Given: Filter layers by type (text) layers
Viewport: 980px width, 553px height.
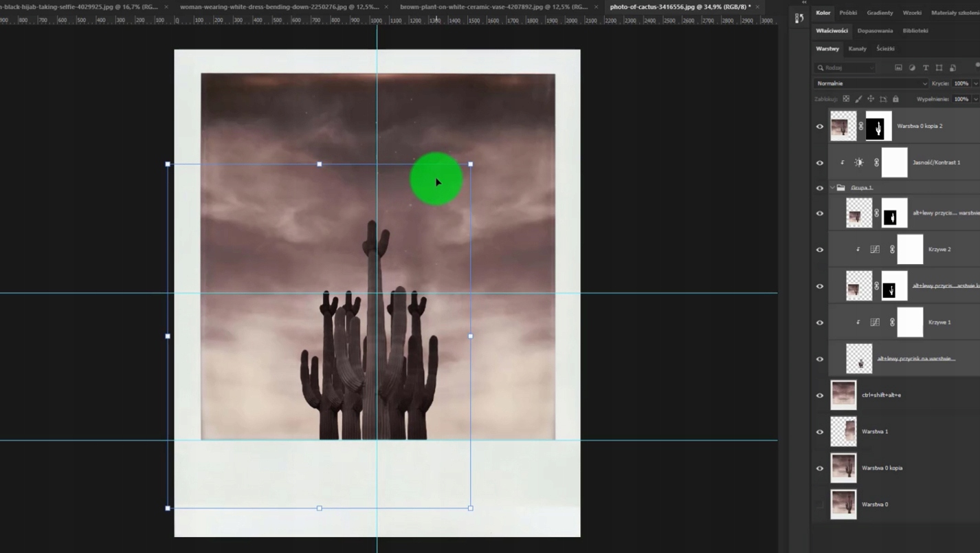Looking at the screenshot, I should (926, 68).
